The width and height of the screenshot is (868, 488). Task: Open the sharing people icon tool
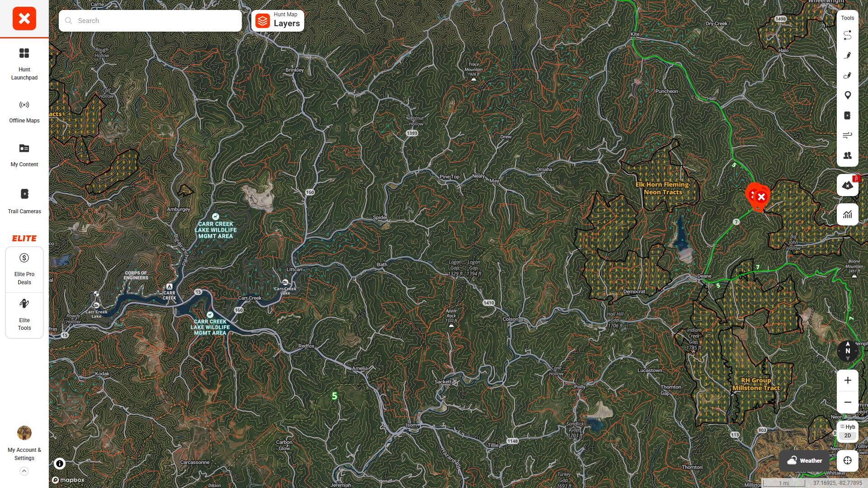pos(847,155)
